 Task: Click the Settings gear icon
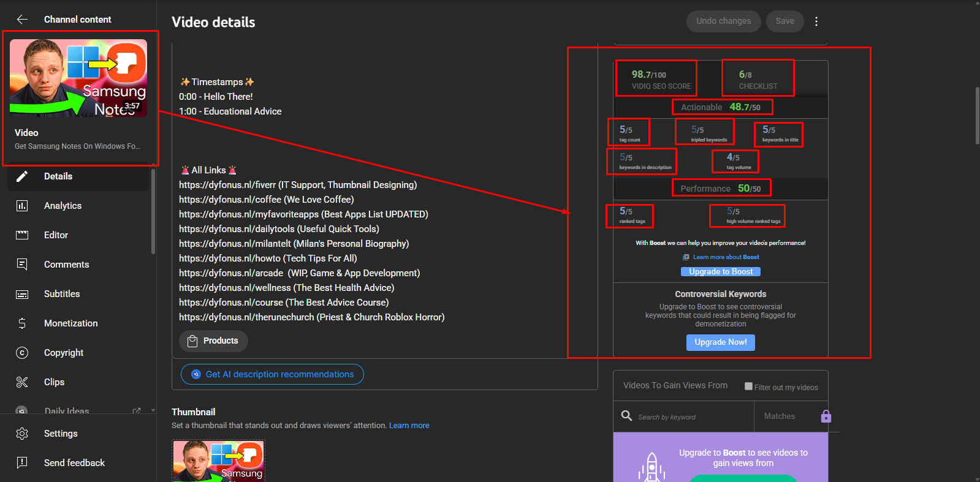click(22, 434)
